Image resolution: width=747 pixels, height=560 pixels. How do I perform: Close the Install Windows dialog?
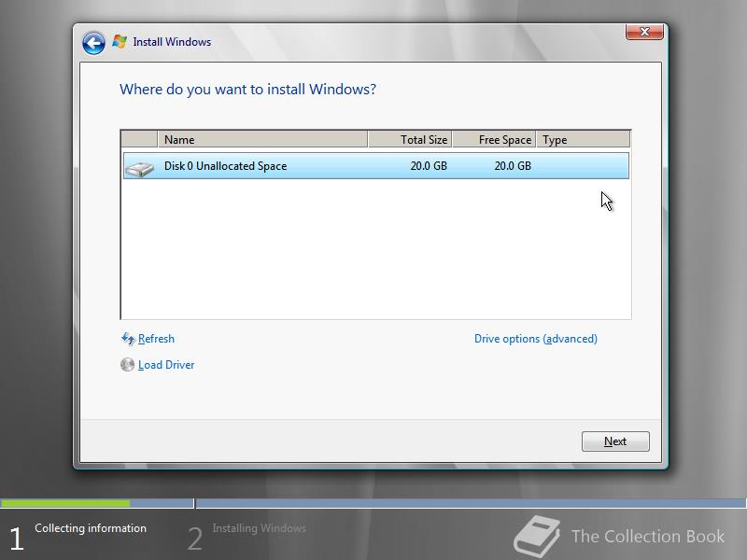644,32
